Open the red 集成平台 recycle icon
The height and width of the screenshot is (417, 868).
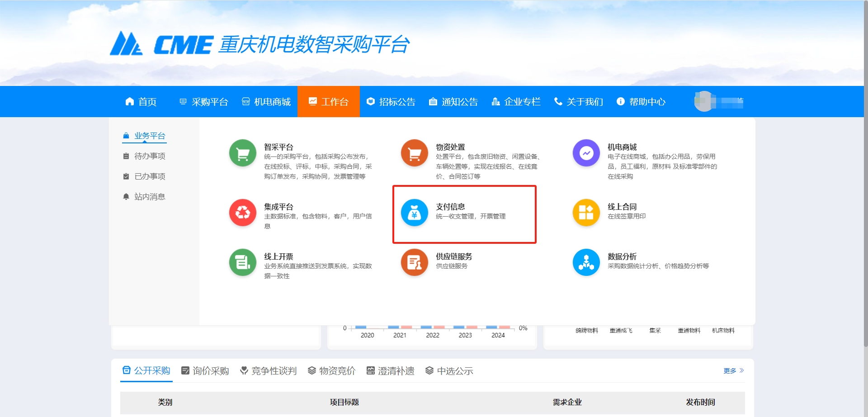243,213
